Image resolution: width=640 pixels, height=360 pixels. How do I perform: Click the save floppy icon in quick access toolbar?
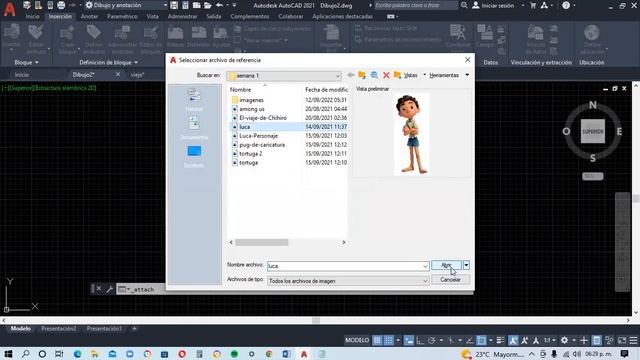(174, 5)
